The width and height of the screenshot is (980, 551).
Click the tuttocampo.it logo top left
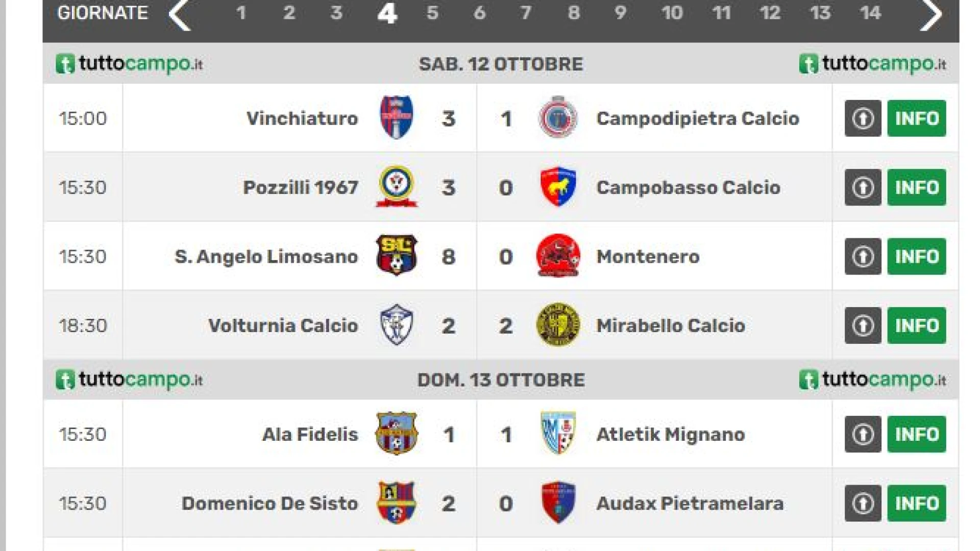click(129, 64)
